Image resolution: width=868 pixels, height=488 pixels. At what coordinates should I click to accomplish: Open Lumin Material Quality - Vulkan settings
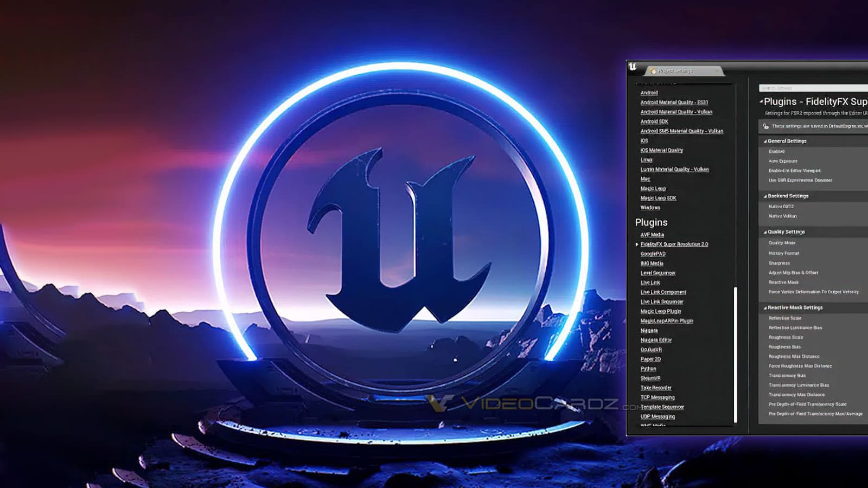tap(675, 170)
